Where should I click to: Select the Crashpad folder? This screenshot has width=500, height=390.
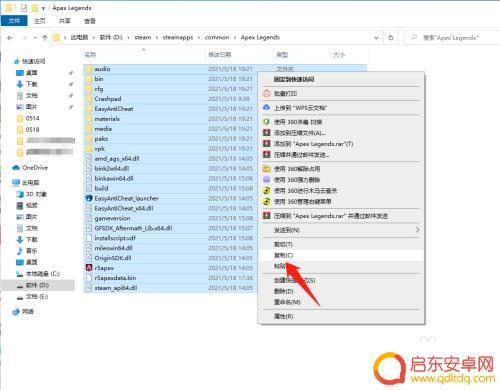(108, 99)
